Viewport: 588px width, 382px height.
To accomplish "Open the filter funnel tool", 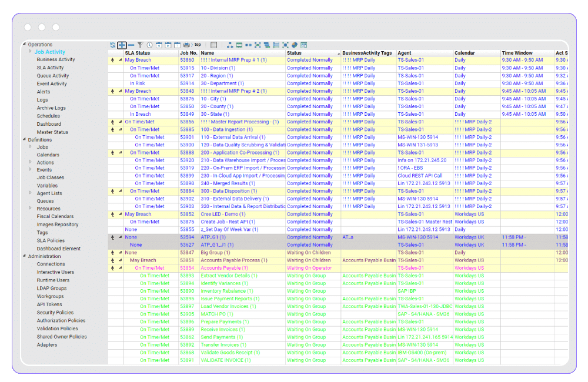I will pyautogui.click(x=140, y=45).
